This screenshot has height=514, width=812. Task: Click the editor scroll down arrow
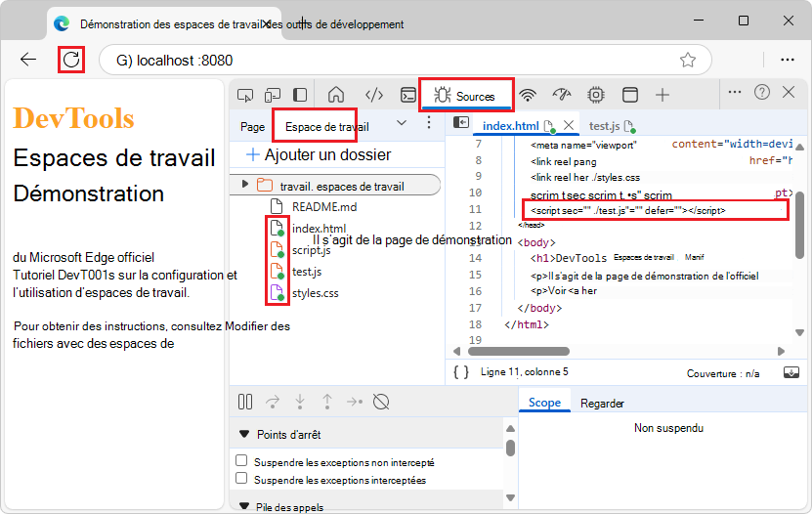coord(799,333)
